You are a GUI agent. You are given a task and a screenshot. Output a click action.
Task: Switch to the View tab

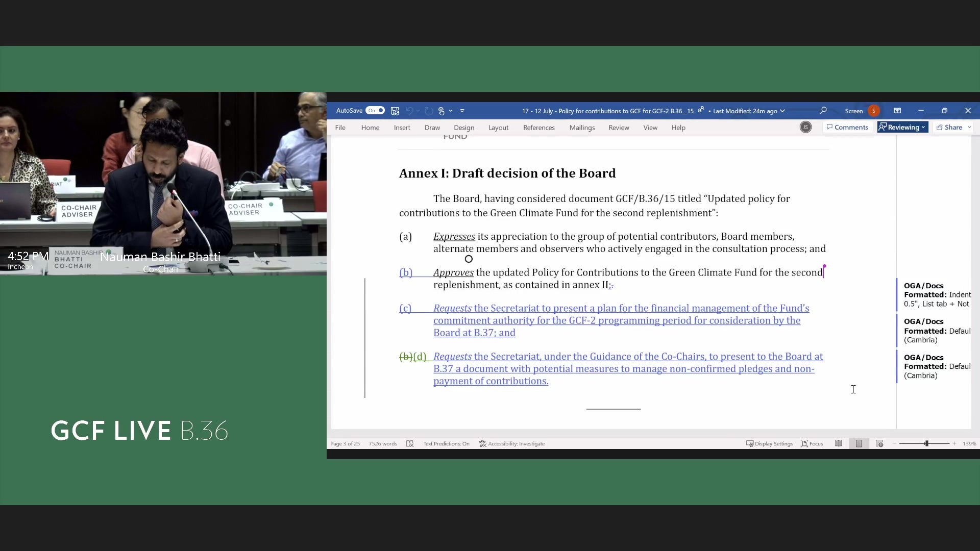(x=650, y=128)
